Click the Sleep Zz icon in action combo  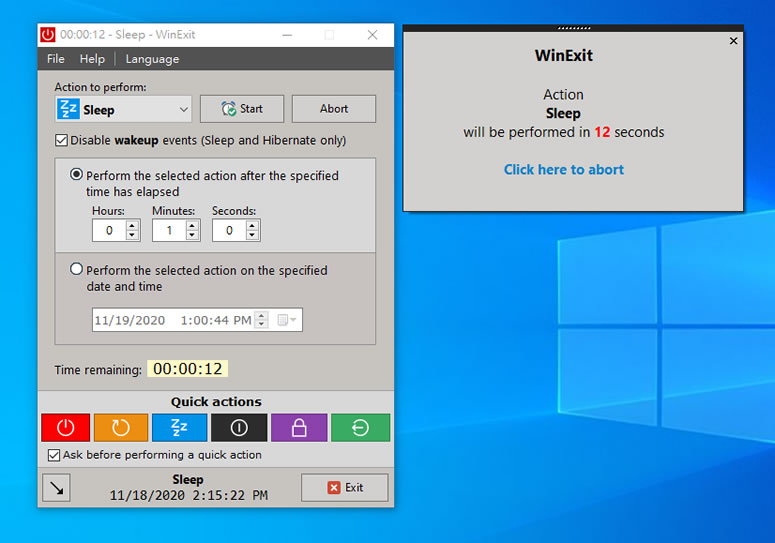tap(68, 109)
